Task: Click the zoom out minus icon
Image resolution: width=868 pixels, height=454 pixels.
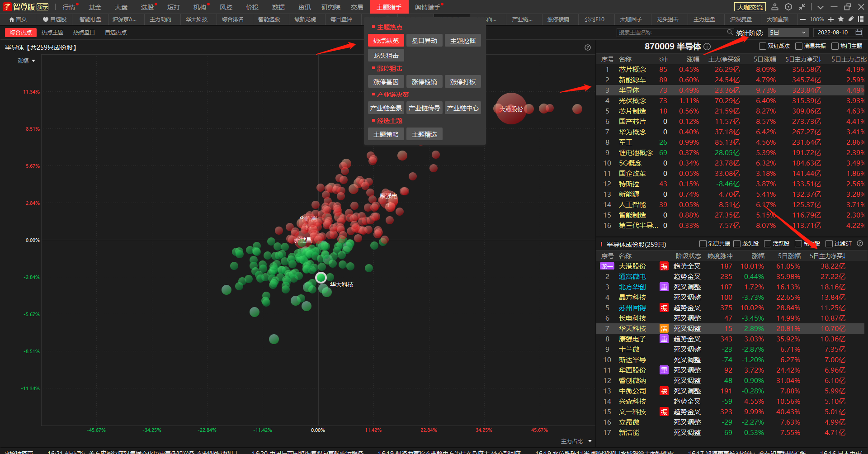Action: tap(802, 19)
